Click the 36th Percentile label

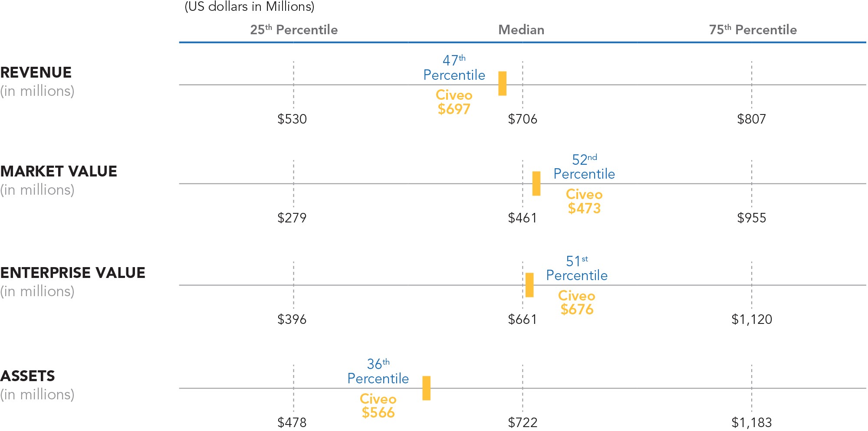(378, 372)
